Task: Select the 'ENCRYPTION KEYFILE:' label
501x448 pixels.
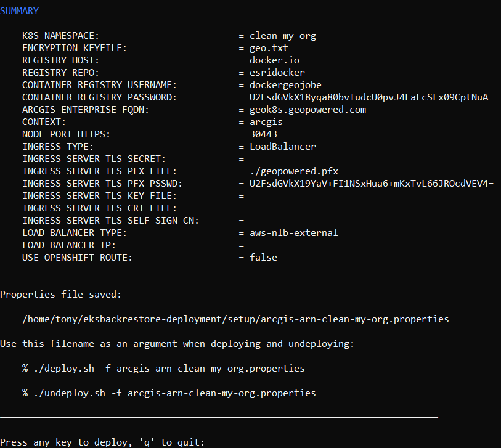Action: (x=75, y=48)
